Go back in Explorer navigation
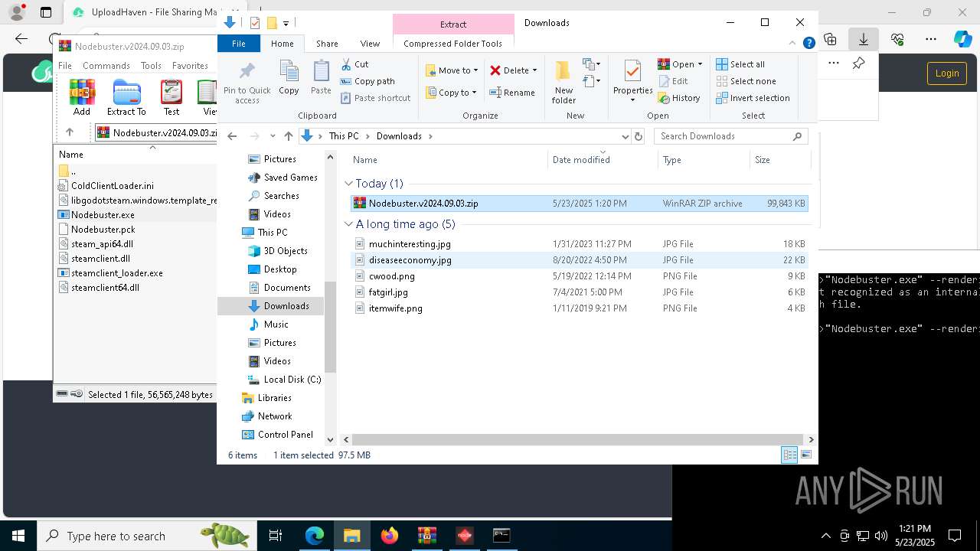The width and height of the screenshot is (980, 551). tap(233, 136)
